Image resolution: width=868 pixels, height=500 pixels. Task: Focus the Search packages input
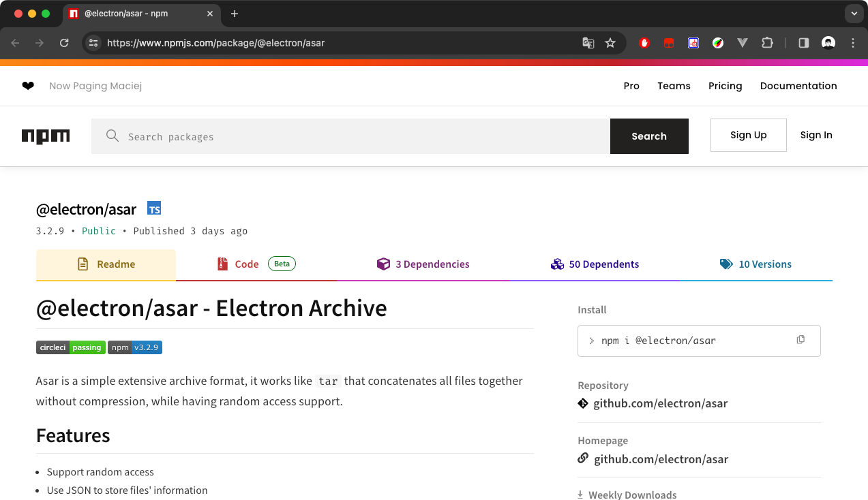coord(350,136)
